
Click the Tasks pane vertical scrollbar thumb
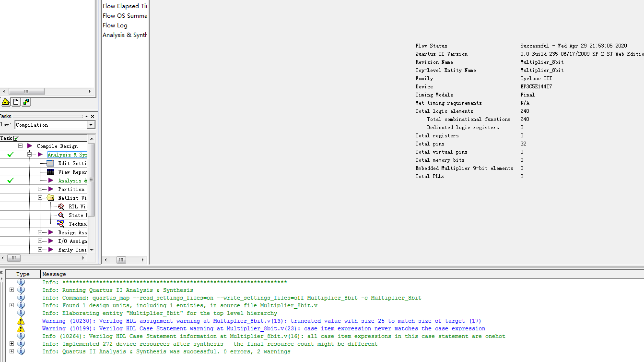pyautogui.click(x=92, y=180)
